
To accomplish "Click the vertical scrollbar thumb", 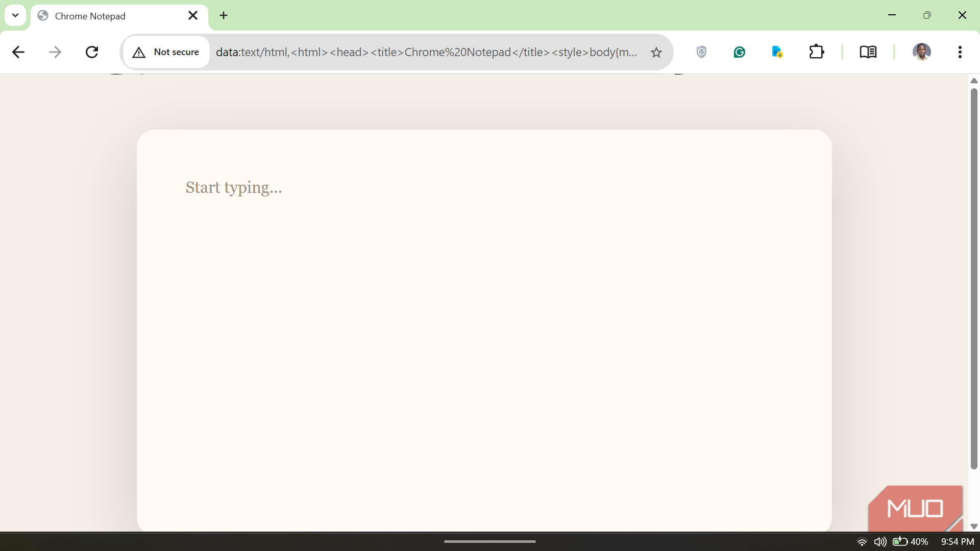I will [974, 279].
